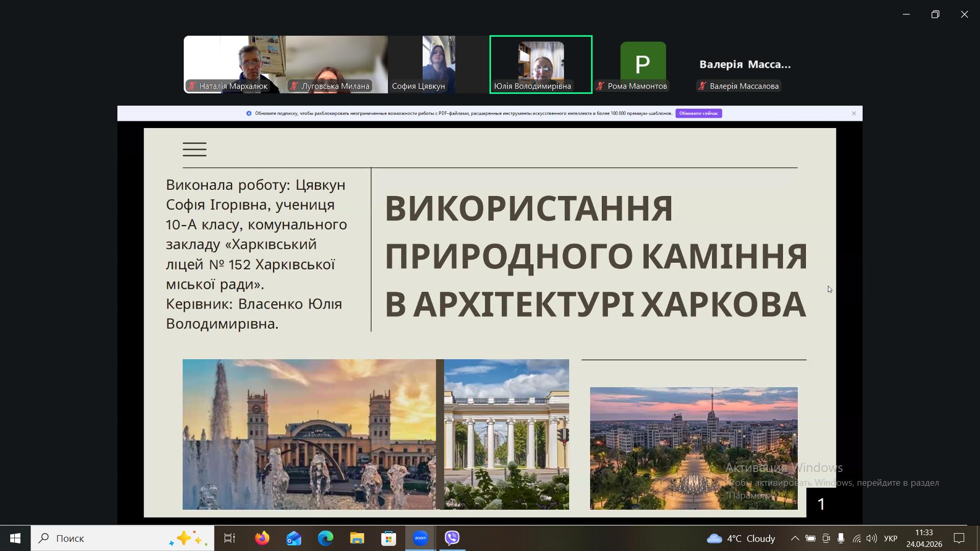Select Наталія Мархалюк's video thumbnail

tap(234, 64)
